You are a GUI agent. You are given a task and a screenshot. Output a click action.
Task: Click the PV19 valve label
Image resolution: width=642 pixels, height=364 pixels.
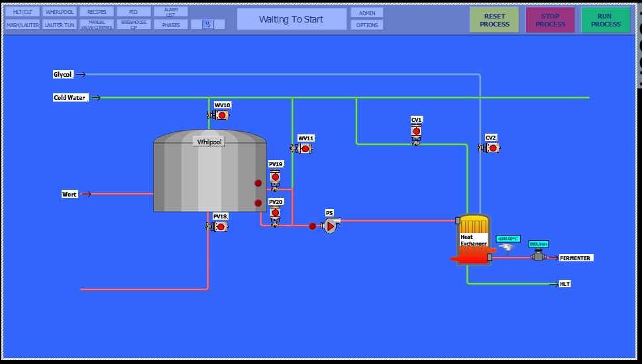276,164
